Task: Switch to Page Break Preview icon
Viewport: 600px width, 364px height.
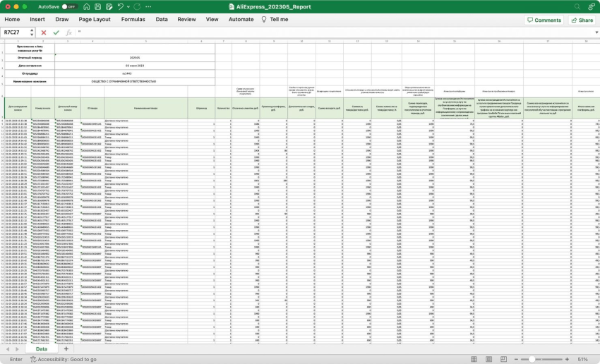Action: 503,359
